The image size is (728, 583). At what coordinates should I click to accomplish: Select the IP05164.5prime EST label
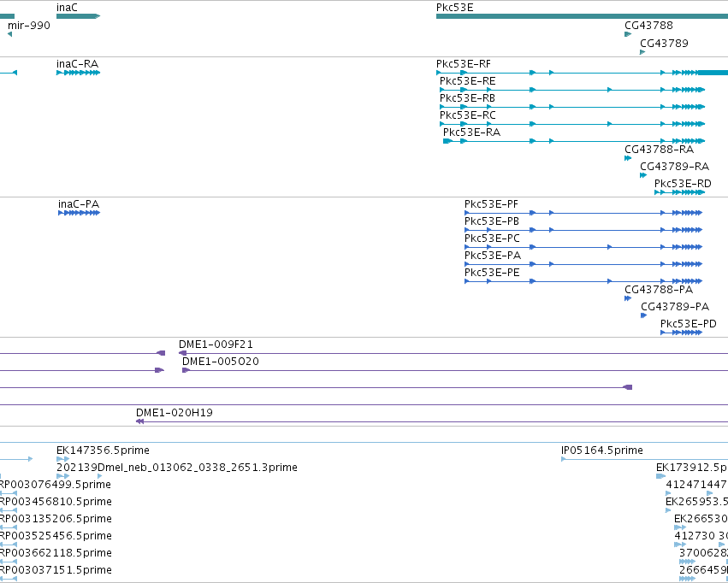[601, 450]
